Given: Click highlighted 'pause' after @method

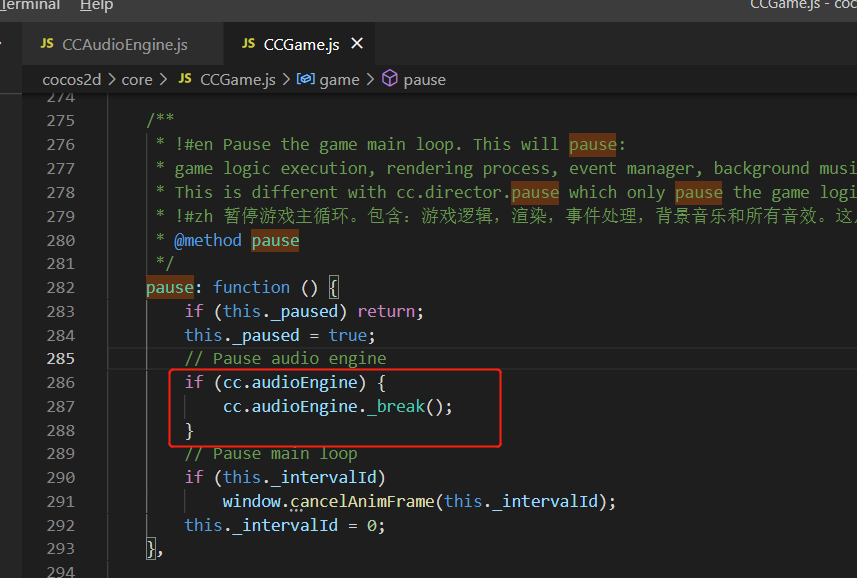Looking at the screenshot, I should 275,240.
